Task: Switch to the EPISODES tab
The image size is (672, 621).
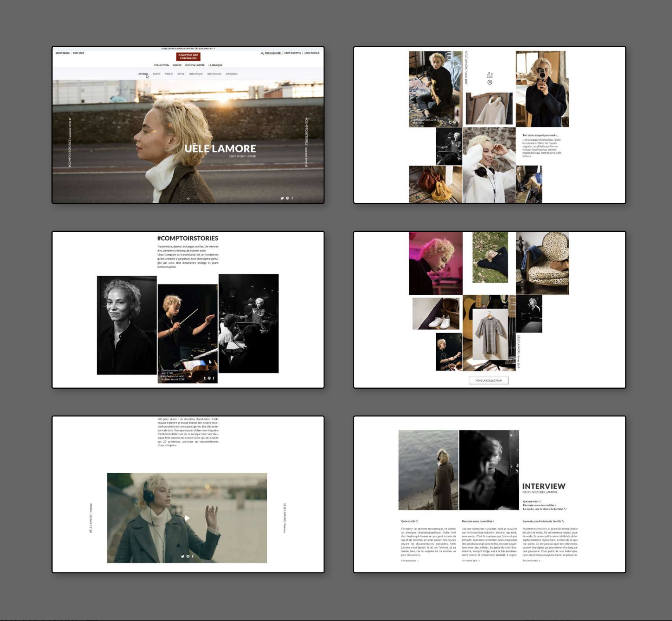Action: coord(232,74)
